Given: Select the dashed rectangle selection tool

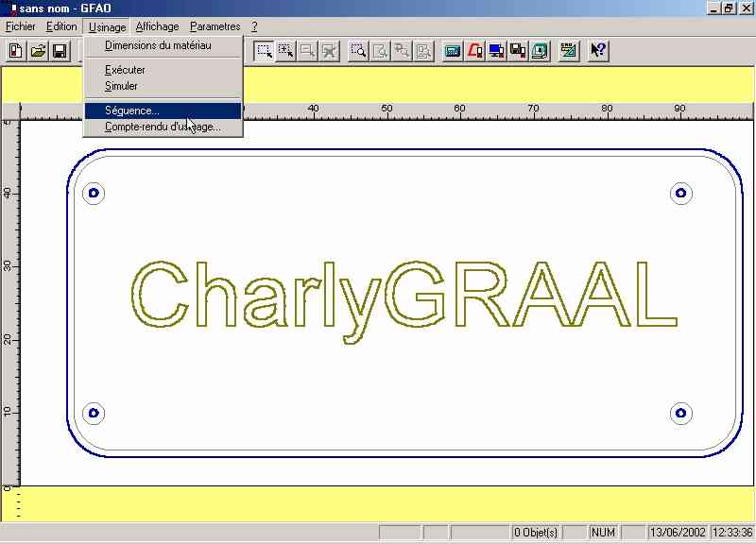Looking at the screenshot, I should 265,51.
